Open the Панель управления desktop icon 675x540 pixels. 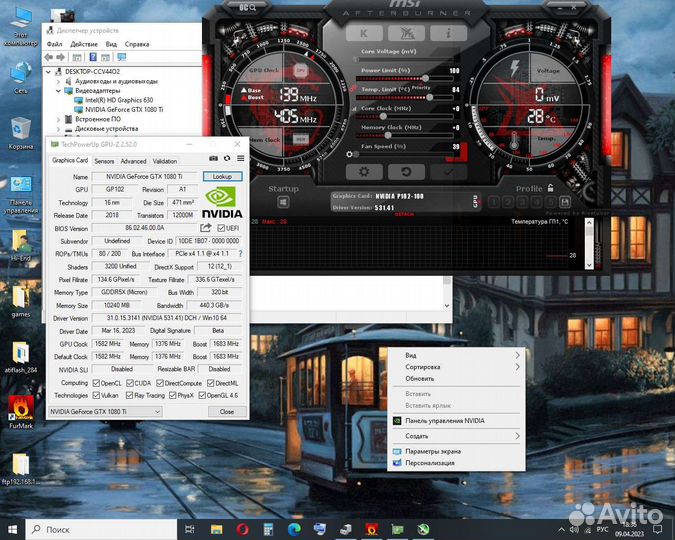pos(21,196)
